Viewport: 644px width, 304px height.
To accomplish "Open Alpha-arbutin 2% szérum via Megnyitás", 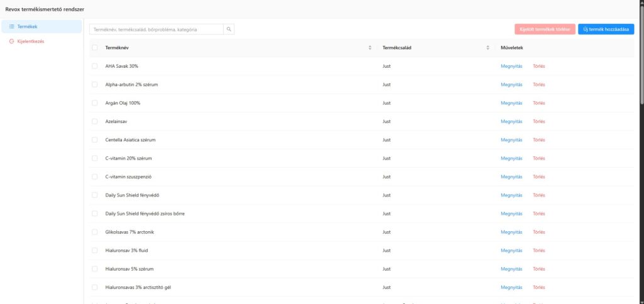I will click(x=511, y=85).
